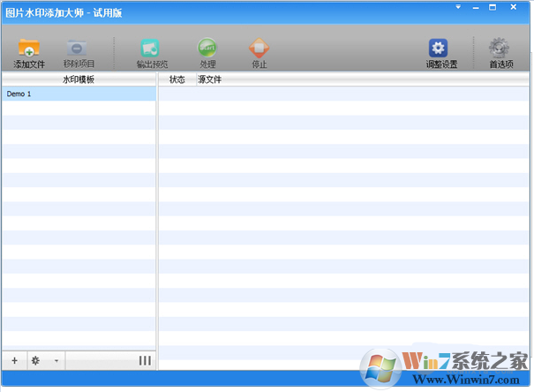The image size is (534, 392).
Task: Minimize the watermark application window
Action: 479,8
